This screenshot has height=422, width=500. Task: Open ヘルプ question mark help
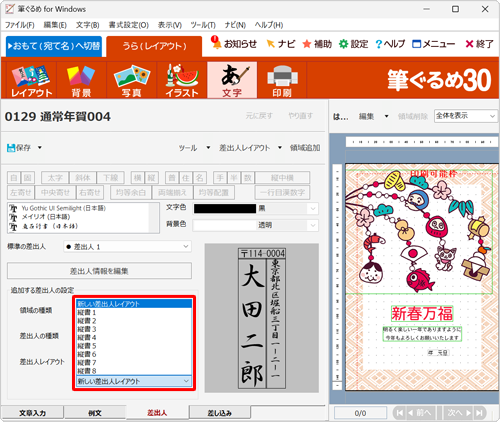pyautogui.click(x=378, y=44)
